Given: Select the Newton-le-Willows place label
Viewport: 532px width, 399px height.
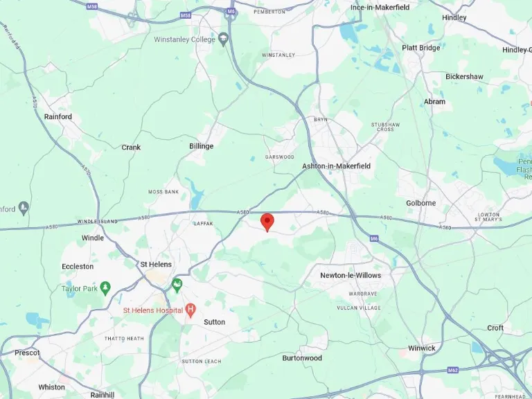Looking at the screenshot, I should tap(351, 275).
